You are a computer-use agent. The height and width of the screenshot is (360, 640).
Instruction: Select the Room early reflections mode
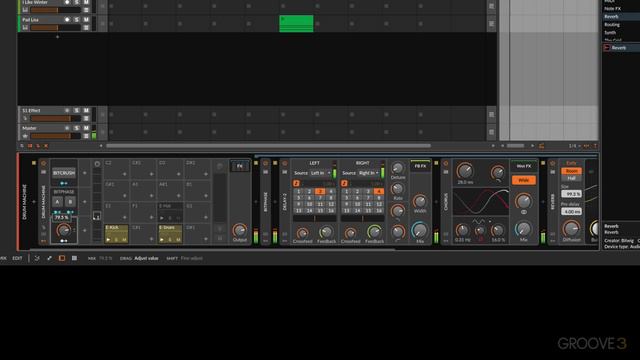[x=571, y=171]
